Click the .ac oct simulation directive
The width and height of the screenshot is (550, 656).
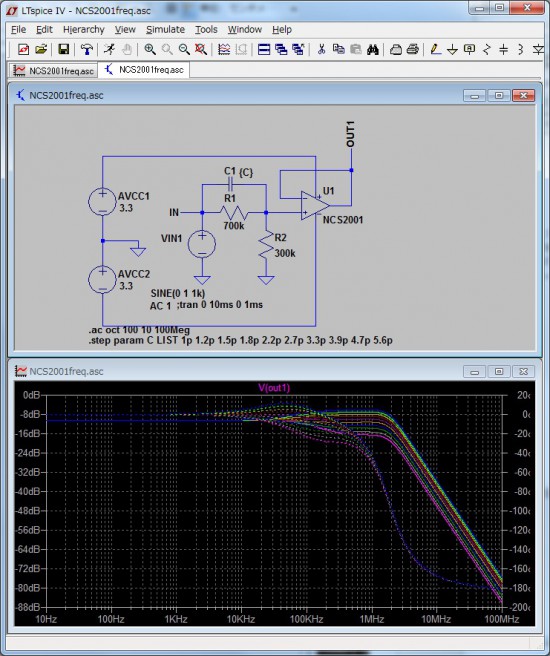point(139,330)
